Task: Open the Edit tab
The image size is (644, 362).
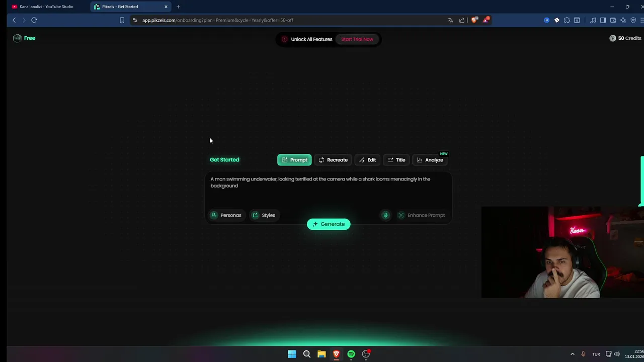Action: 367,160
